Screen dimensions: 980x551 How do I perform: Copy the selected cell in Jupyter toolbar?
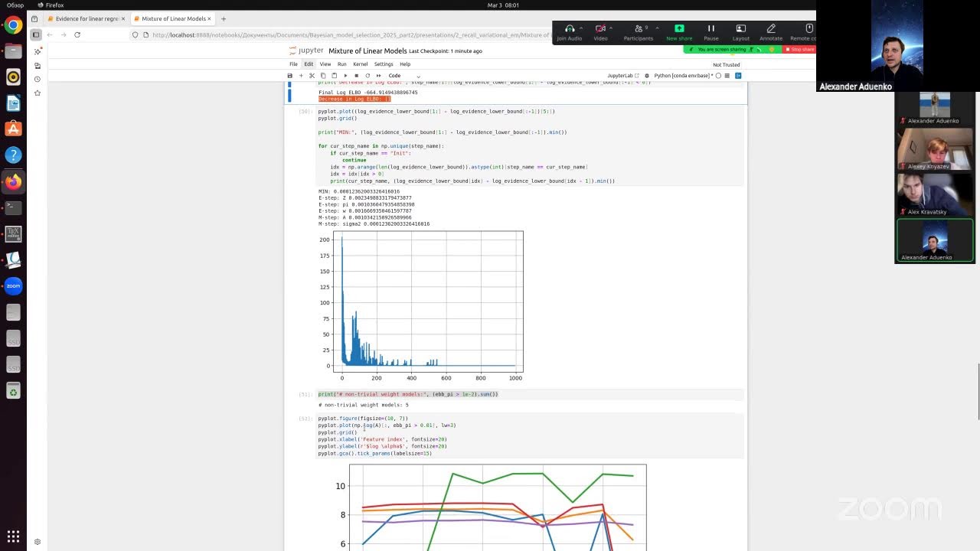coord(323,76)
